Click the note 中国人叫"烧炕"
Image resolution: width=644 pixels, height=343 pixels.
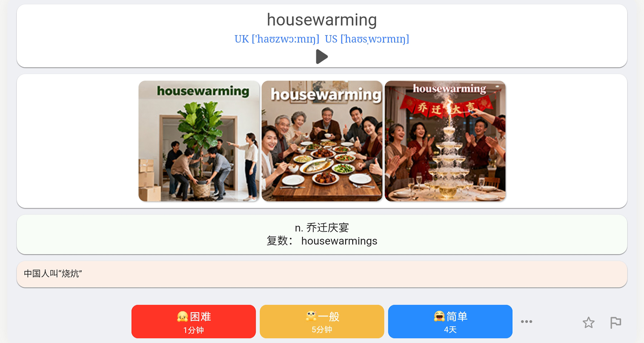coord(53,274)
